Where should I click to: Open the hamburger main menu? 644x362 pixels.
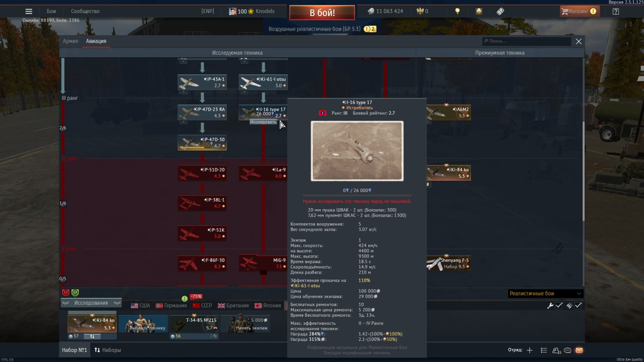tap(29, 11)
